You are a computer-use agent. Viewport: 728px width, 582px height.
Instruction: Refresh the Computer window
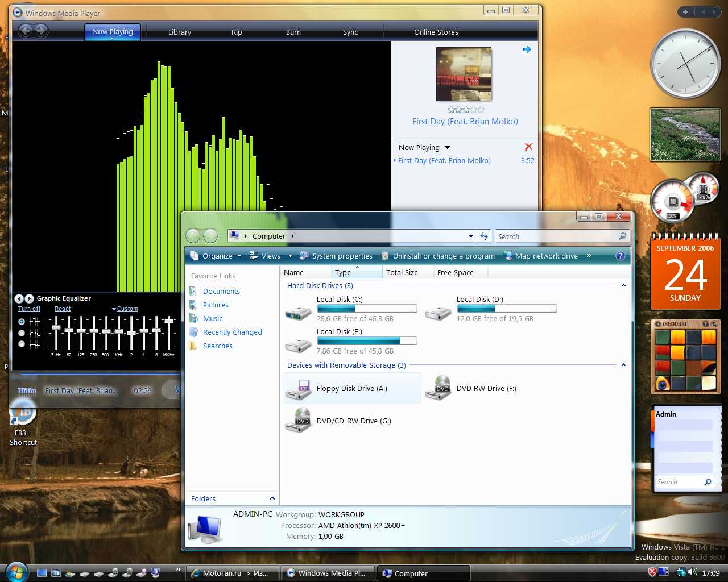click(x=484, y=236)
